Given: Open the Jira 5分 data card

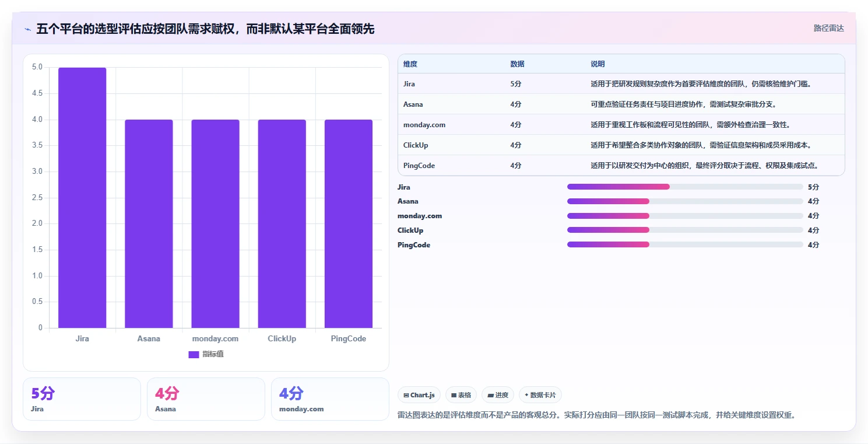Looking at the screenshot, I should click(82, 399).
